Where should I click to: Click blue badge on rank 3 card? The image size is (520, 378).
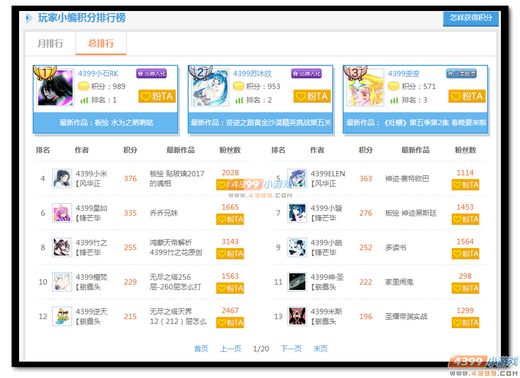[461, 73]
